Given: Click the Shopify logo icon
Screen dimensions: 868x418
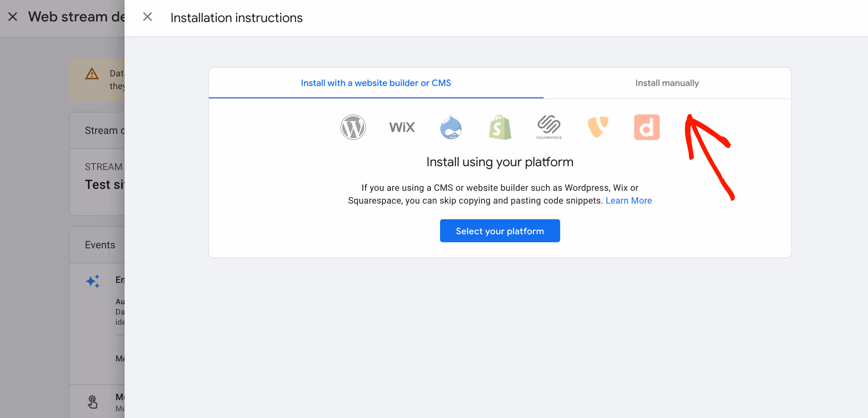Looking at the screenshot, I should coord(500,127).
